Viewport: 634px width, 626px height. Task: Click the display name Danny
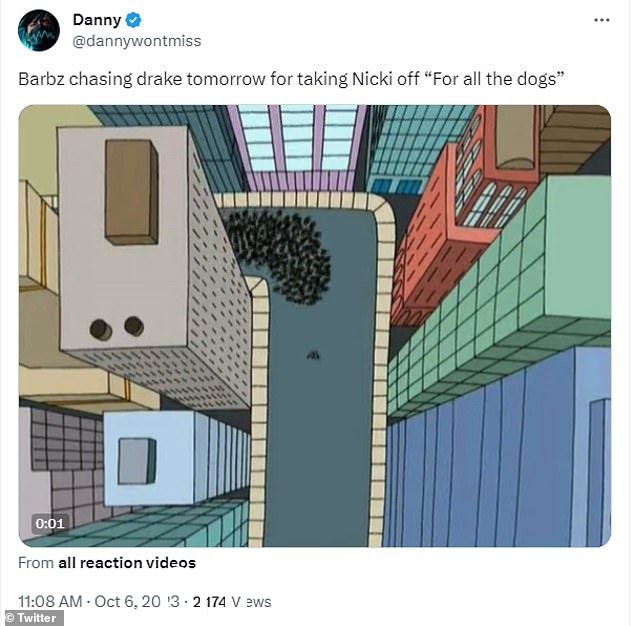pyautogui.click(x=97, y=19)
